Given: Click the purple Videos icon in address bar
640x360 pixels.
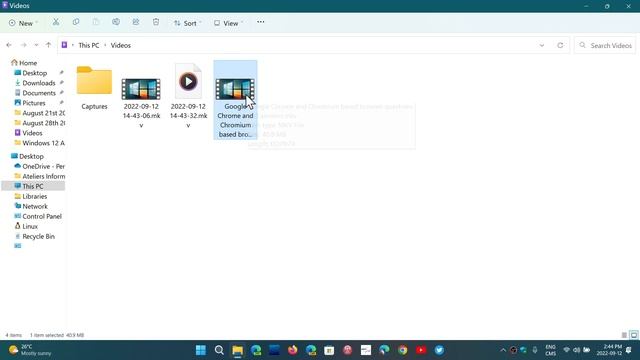Looking at the screenshot, I should 64,45.
